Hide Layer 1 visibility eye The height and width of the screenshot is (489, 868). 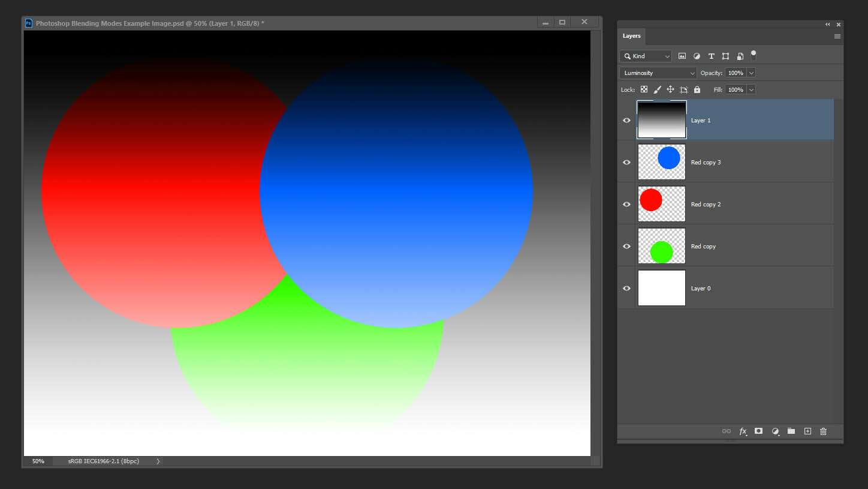coord(626,120)
